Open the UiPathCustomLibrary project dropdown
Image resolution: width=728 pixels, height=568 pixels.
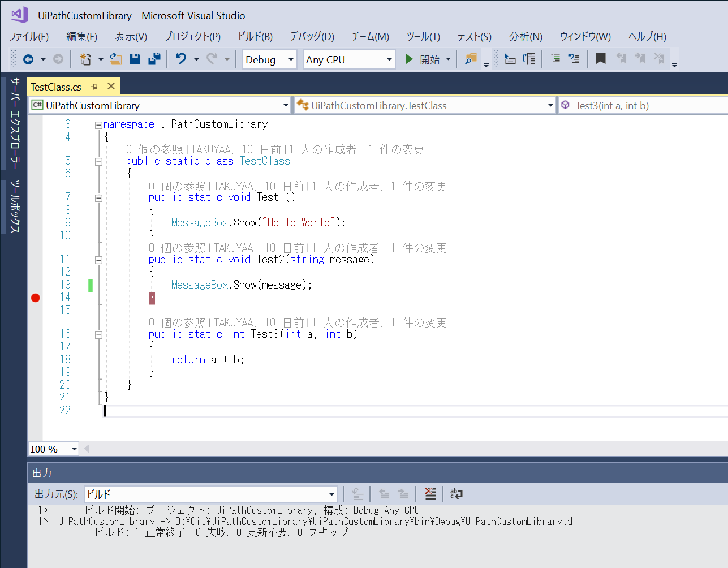coord(160,106)
